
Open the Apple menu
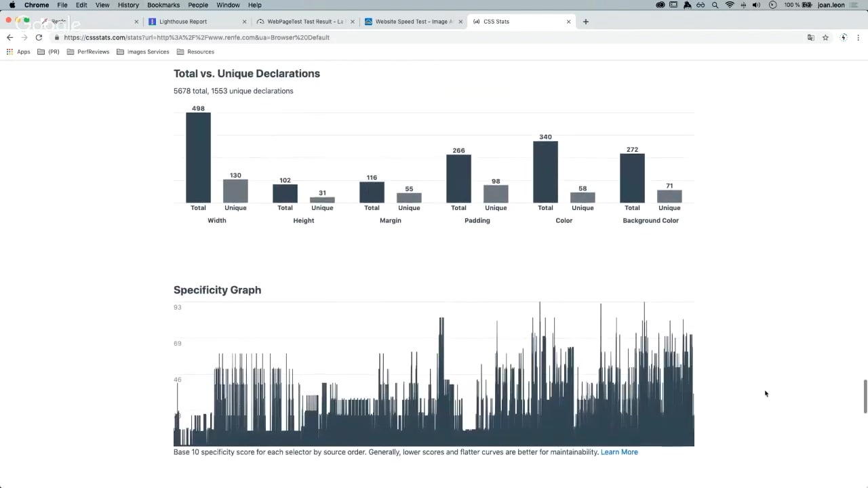(12, 5)
